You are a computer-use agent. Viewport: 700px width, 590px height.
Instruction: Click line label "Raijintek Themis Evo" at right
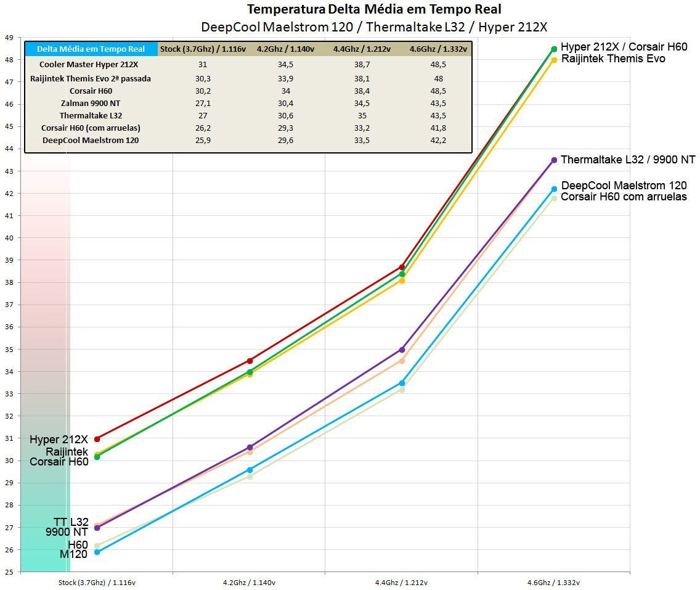click(x=613, y=59)
